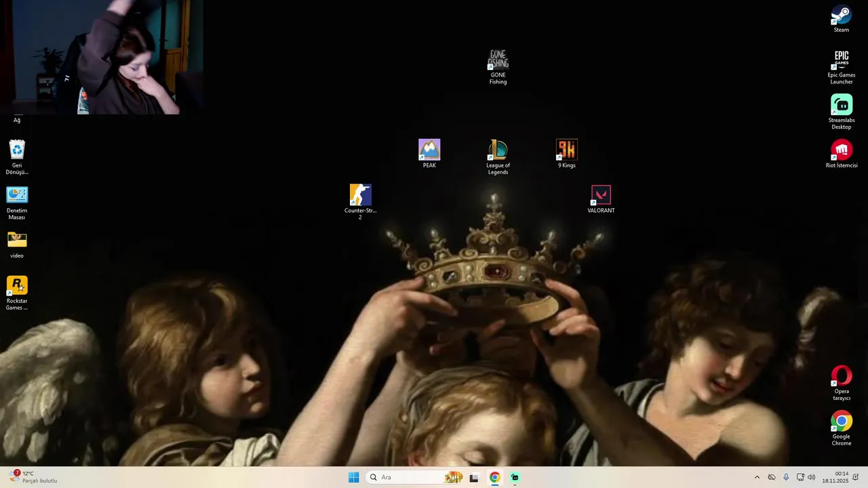Select the VALORANT desktop shortcut
This screenshot has width=868, height=488.
[x=601, y=199]
